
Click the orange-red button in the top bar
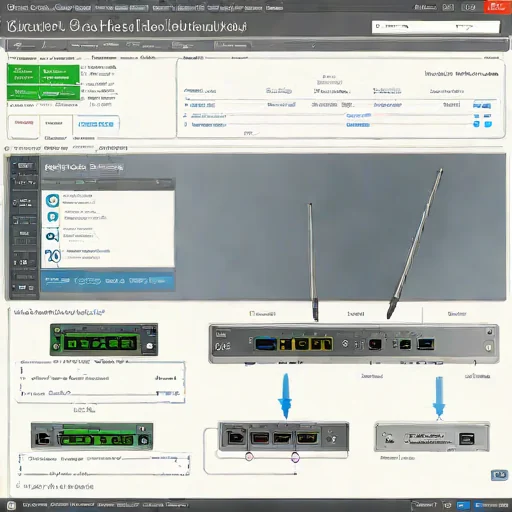click(x=497, y=7)
